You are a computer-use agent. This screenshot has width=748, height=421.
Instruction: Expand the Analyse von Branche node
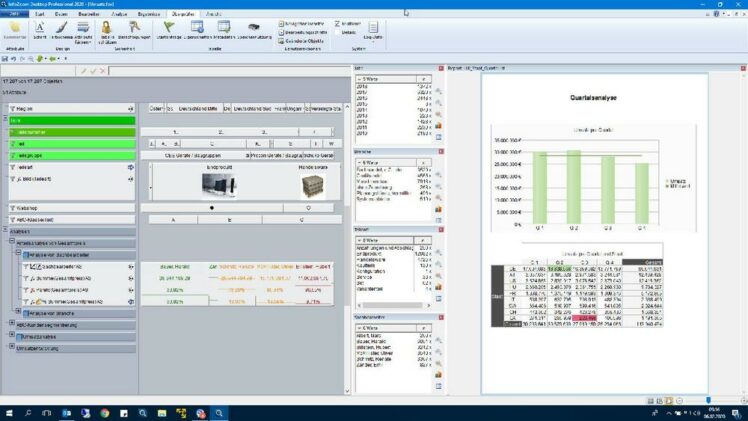coord(20,312)
